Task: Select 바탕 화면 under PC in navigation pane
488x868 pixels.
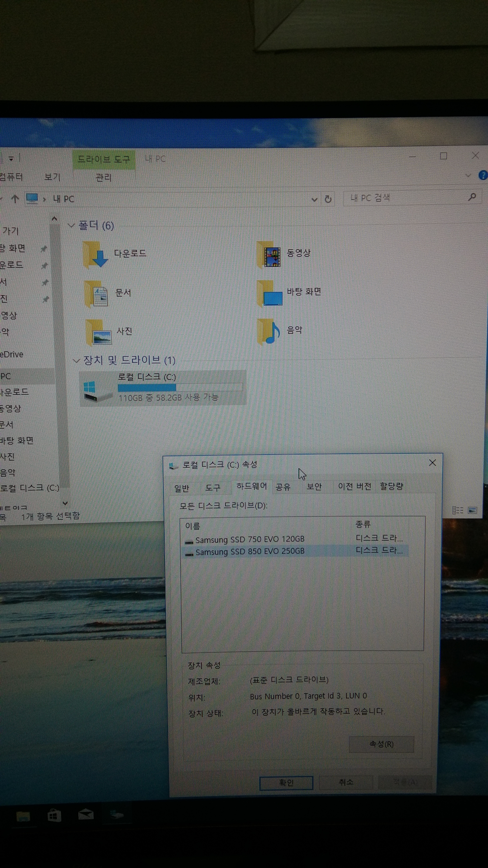Action: [17, 440]
